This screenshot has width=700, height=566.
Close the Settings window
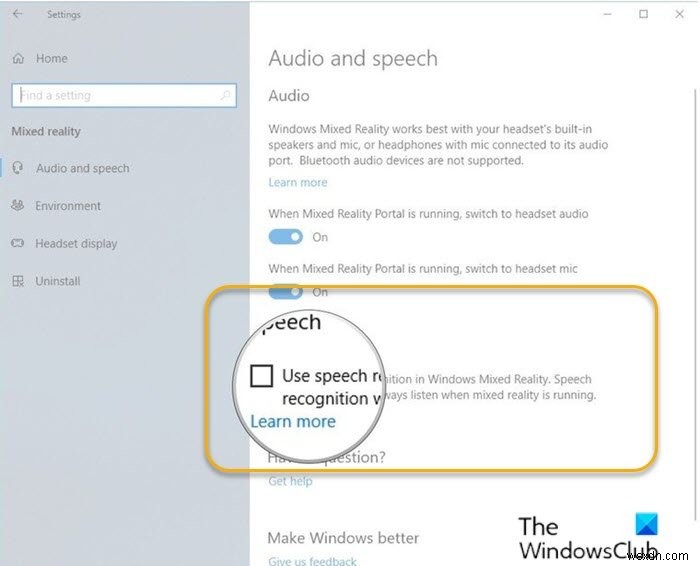tap(679, 14)
